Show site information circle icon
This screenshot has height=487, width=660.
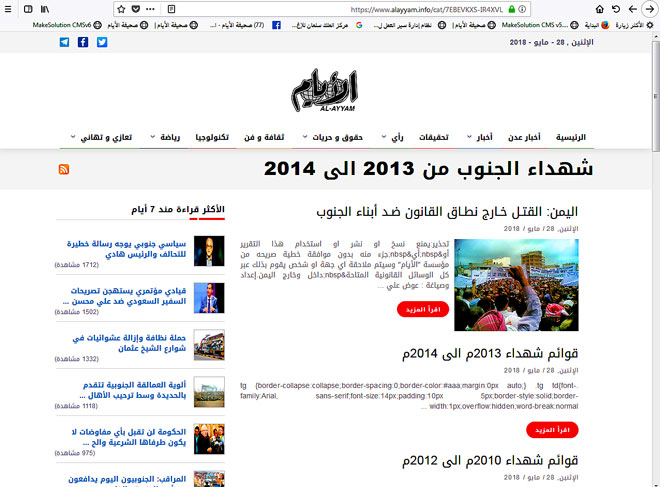point(522,9)
